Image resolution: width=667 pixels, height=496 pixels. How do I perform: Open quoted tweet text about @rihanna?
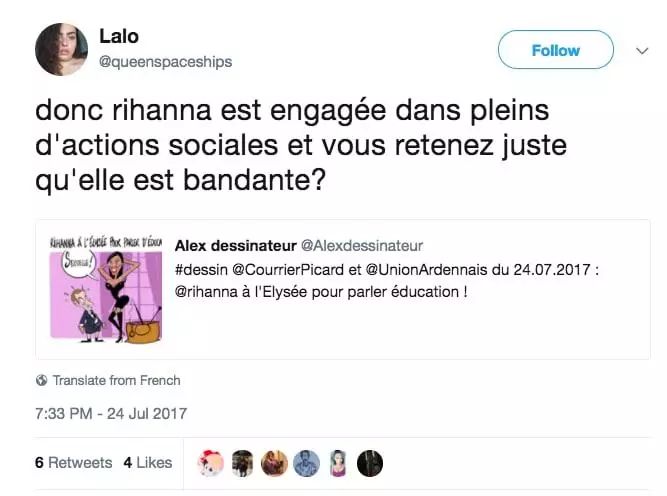[x=387, y=281]
